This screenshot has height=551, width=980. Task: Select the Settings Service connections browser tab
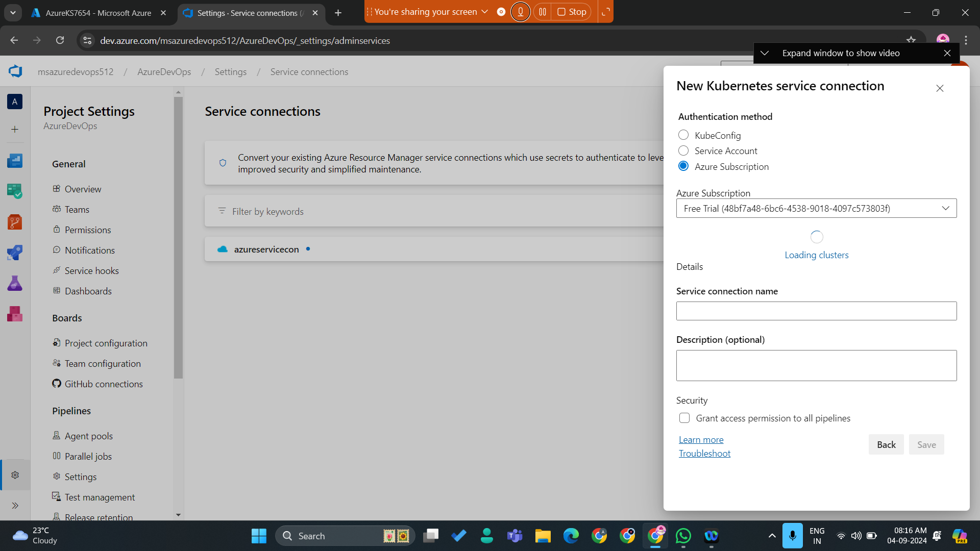[x=250, y=13]
